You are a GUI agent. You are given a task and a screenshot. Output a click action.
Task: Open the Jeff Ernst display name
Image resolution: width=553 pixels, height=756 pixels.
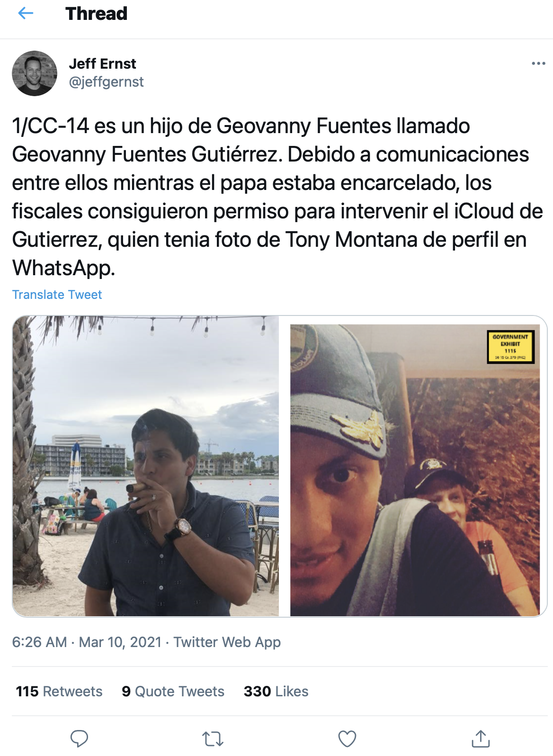coord(103,63)
